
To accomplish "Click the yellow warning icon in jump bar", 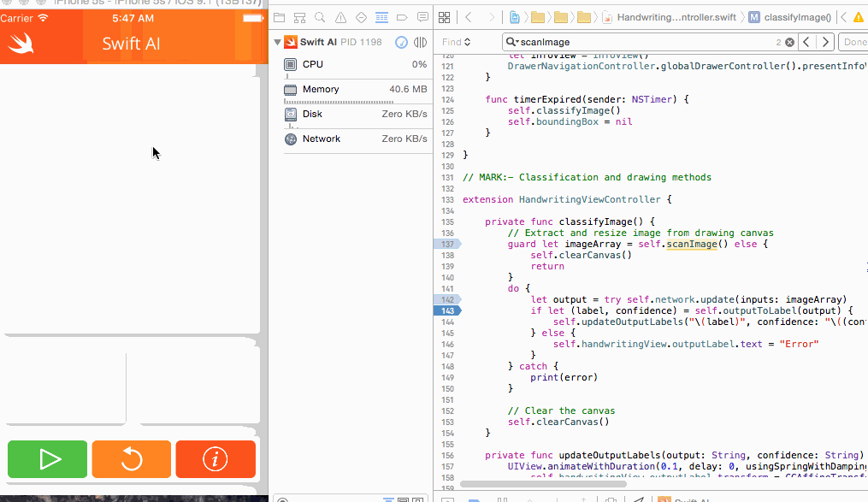I will (858, 18).
